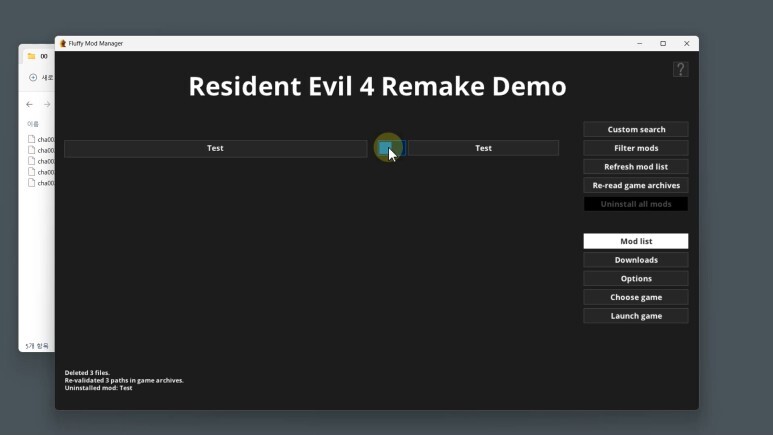Open Choose game screen
The image size is (773, 435).
click(636, 297)
